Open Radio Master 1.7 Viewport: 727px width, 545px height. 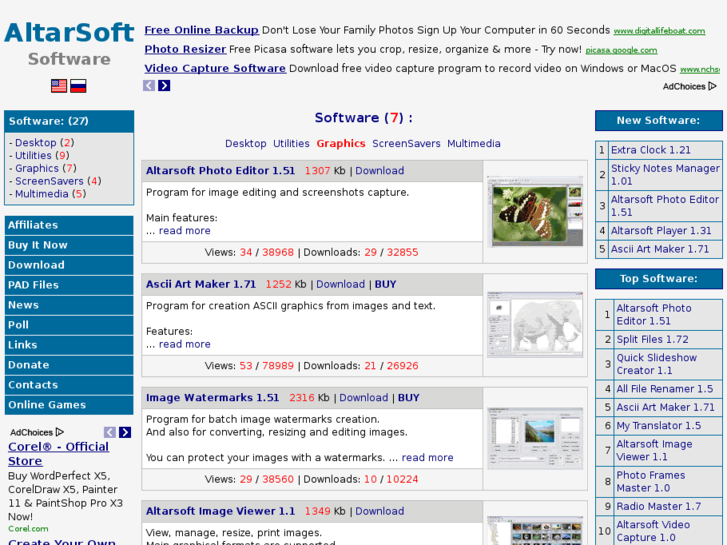pos(658,507)
